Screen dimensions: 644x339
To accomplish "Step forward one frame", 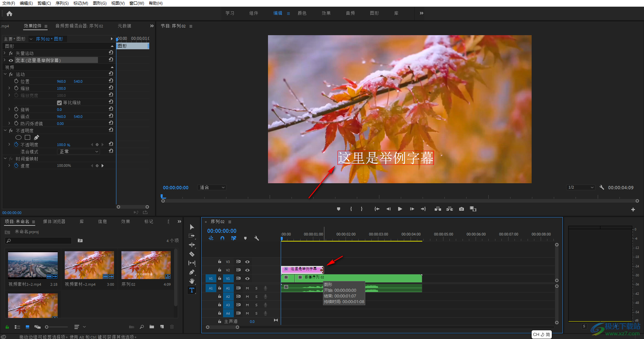I will [x=412, y=209].
